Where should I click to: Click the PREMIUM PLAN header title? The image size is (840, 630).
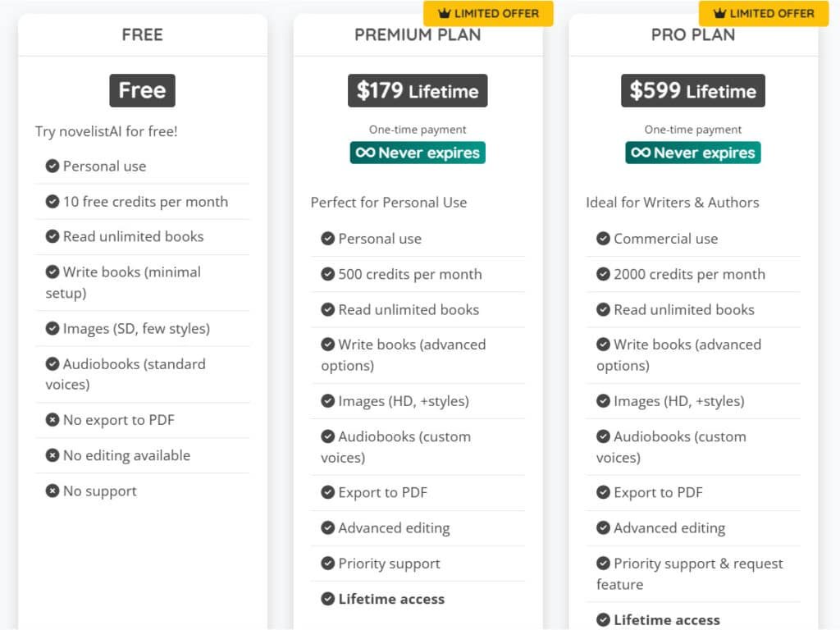pyautogui.click(x=418, y=34)
